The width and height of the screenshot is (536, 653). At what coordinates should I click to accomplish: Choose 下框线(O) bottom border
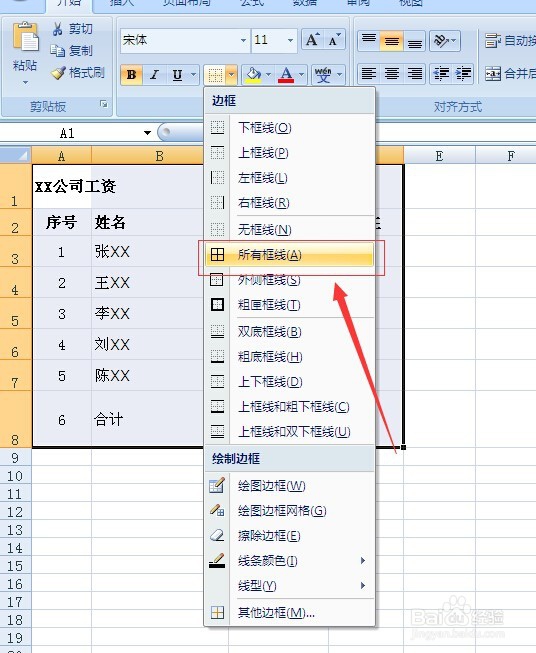click(x=290, y=127)
